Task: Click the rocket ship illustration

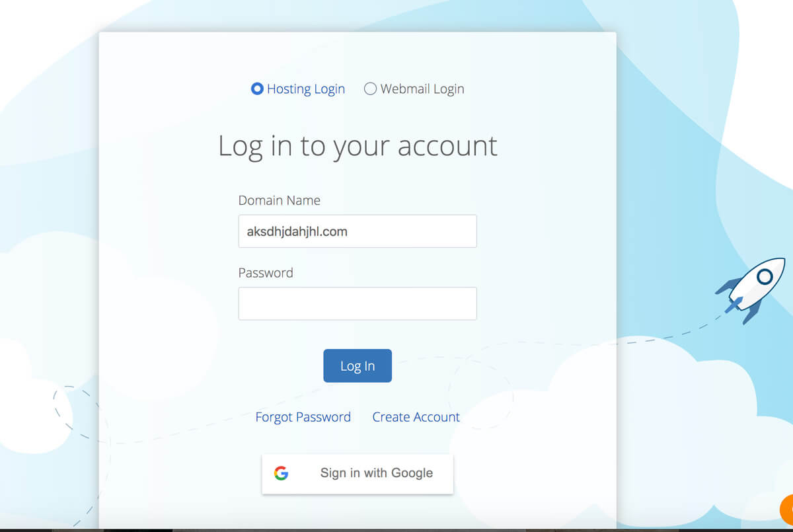Action: tap(750, 290)
